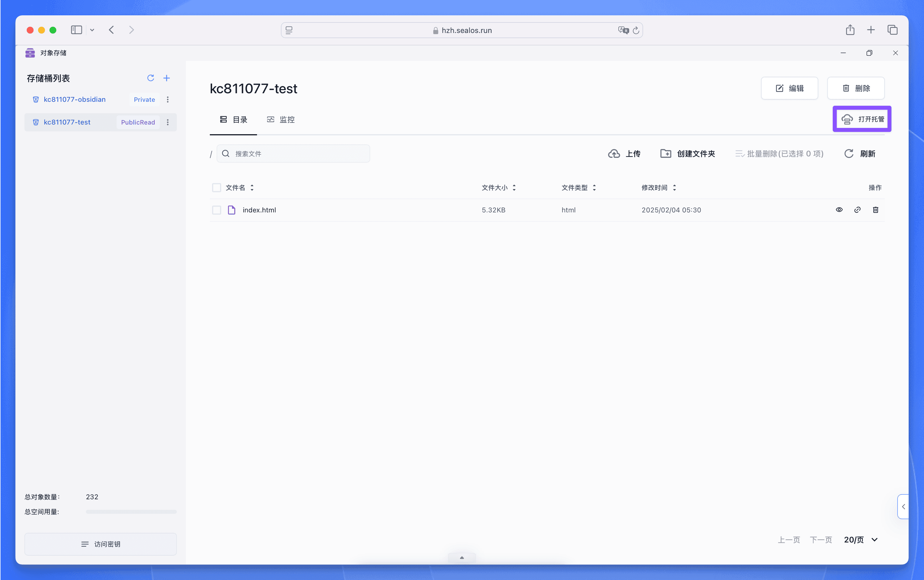
Task: Go to 下一页 next page
Action: coord(821,540)
